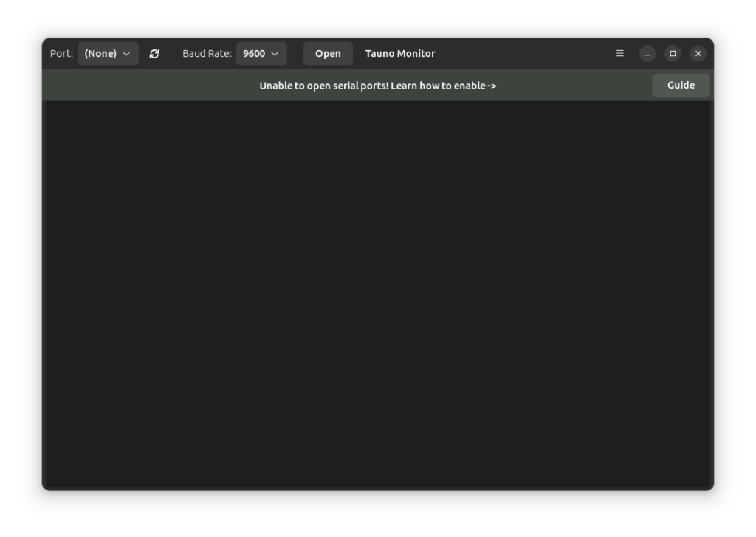This screenshot has height=537, width=756.
Task: Click the 'Port:' label
Action: point(61,54)
